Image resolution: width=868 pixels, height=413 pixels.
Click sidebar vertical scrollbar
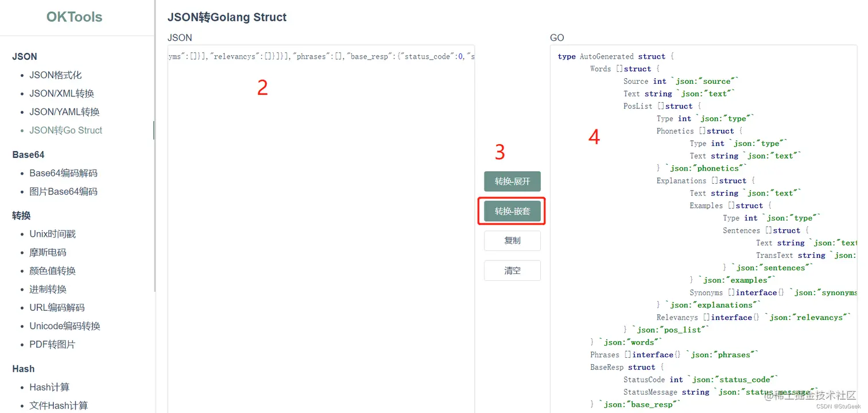(x=154, y=146)
